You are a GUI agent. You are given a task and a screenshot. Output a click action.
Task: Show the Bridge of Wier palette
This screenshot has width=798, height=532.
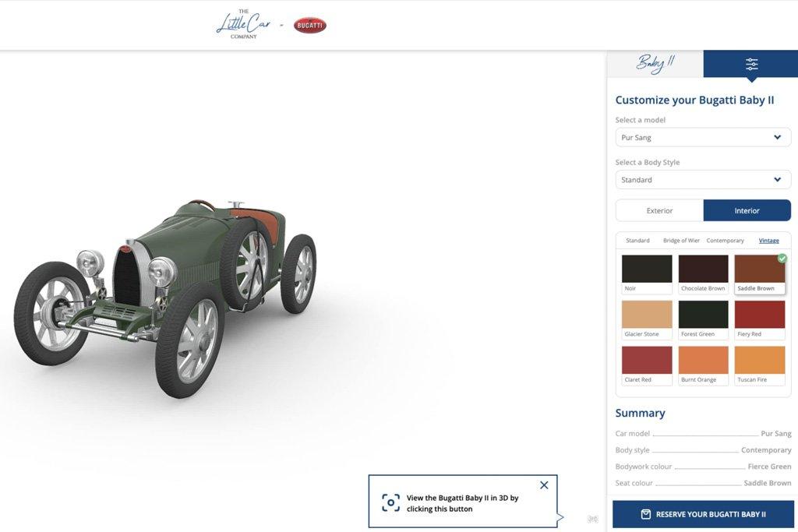[681, 241]
